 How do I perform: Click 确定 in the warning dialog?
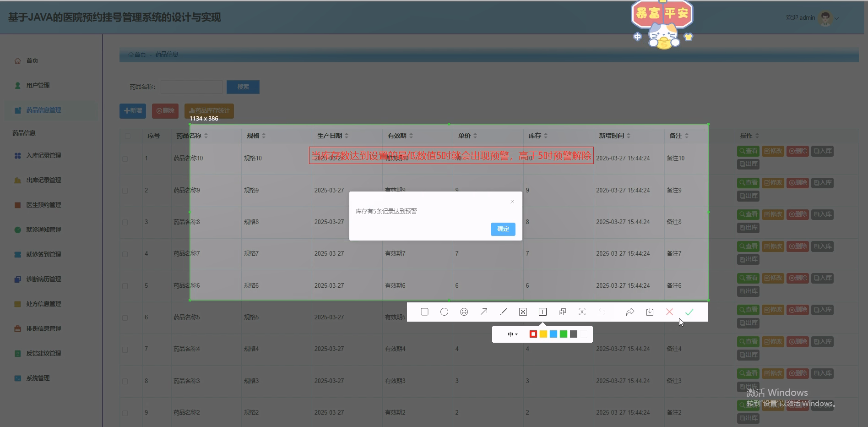click(503, 229)
